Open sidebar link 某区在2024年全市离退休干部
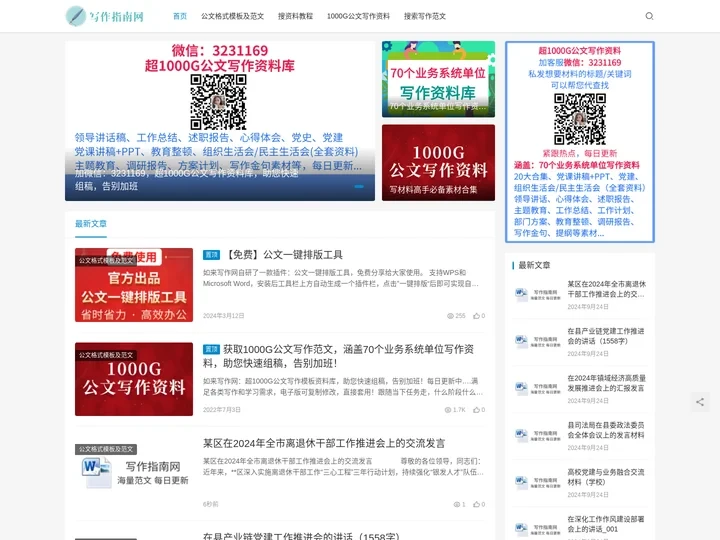 tap(607, 289)
